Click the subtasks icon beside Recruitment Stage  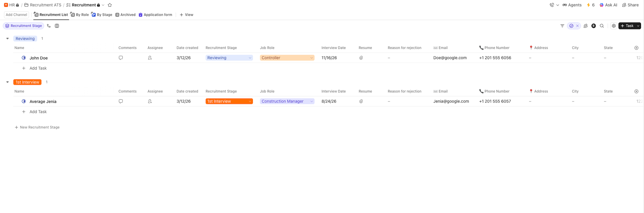tap(49, 26)
